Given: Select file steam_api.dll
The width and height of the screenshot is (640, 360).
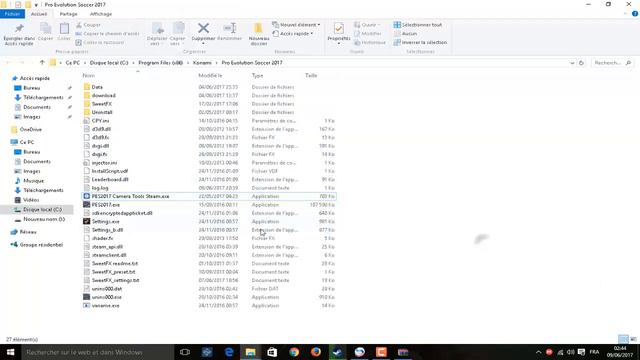Looking at the screenshot, I should click(107, 247).
